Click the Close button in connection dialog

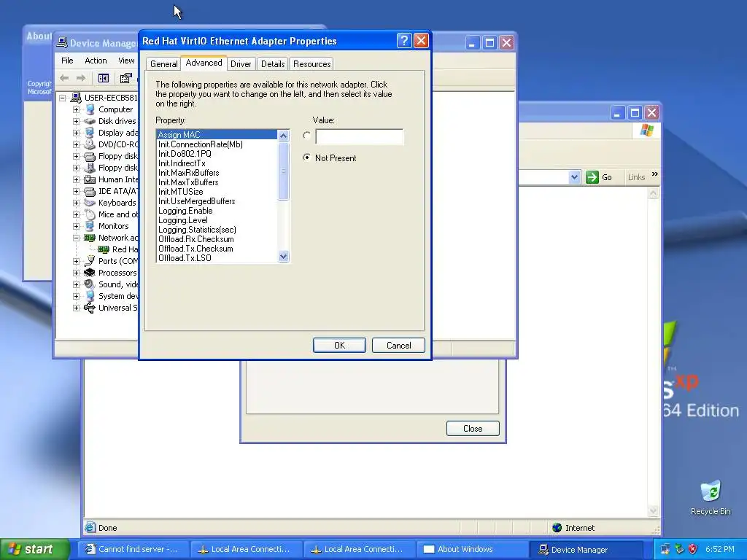coord(473,429)
